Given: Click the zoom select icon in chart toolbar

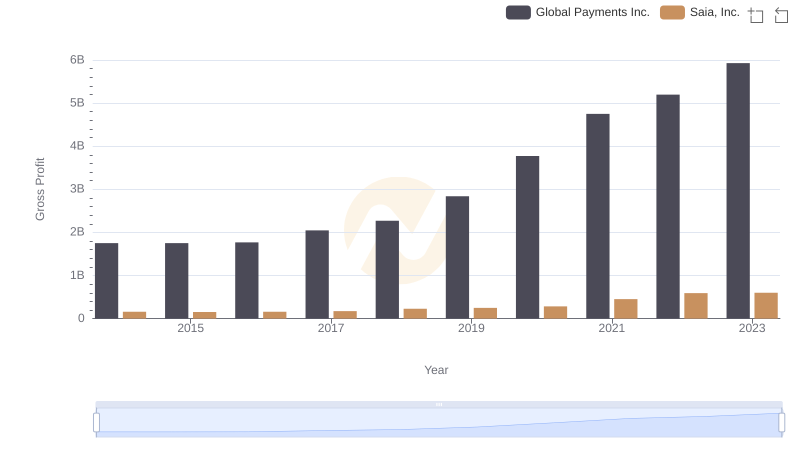Looking at the screenshot, I should (x=756, y=15).
